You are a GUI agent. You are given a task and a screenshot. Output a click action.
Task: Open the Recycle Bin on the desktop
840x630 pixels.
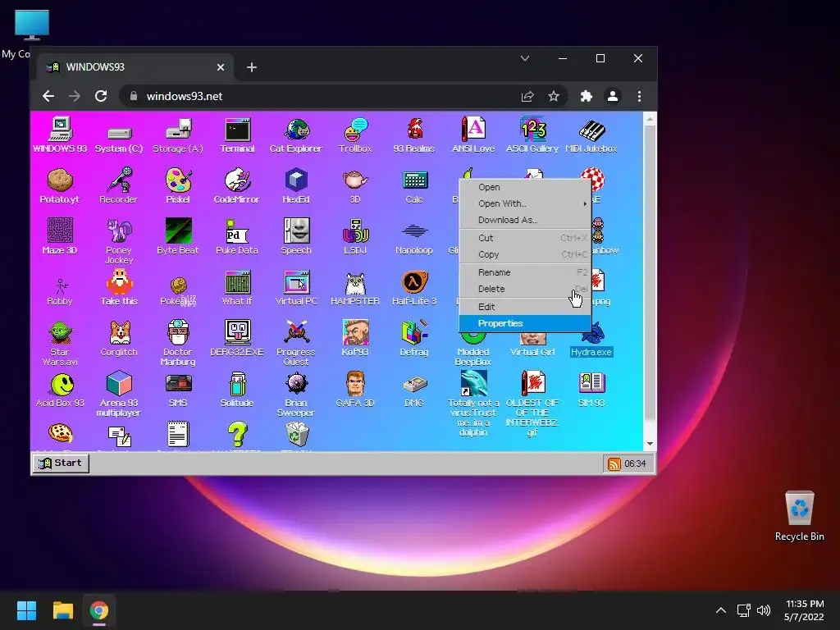click(799, 516)
